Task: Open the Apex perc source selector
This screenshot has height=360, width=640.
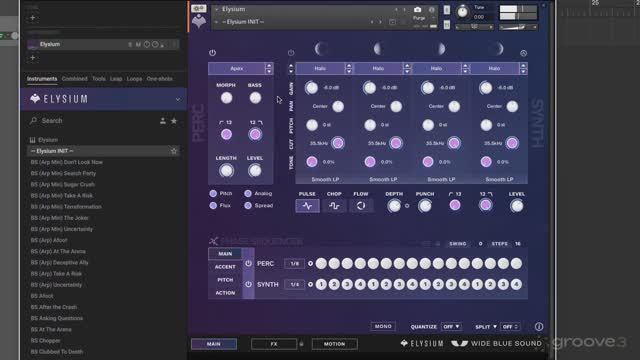Action: (x=237, y=69)
